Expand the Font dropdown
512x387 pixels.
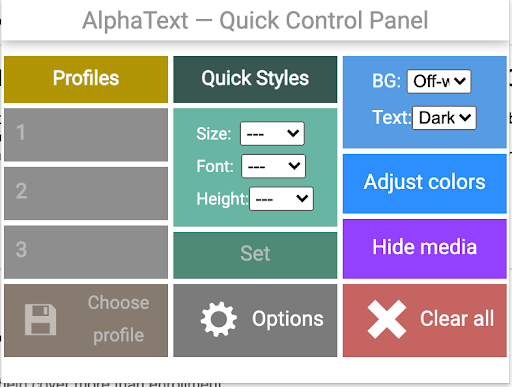(273, 166)
